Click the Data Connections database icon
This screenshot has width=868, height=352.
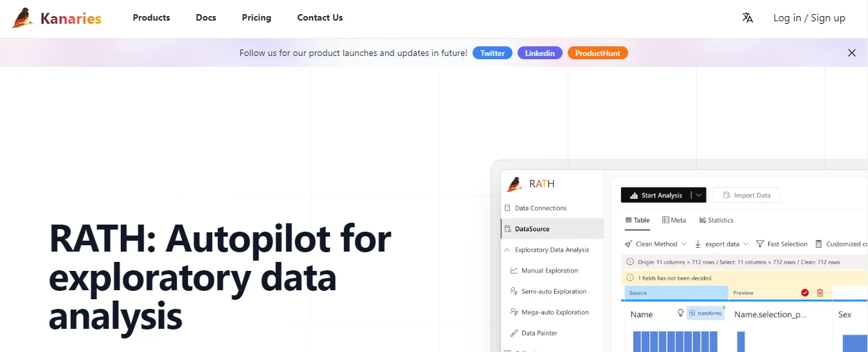(507, 208)
